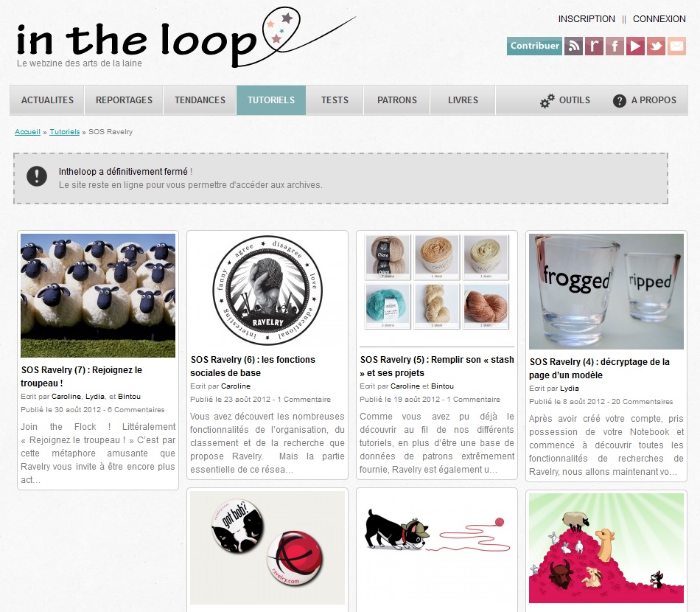Click the email envelope icon
Screen dimensions: 700x612
point(676,46)
